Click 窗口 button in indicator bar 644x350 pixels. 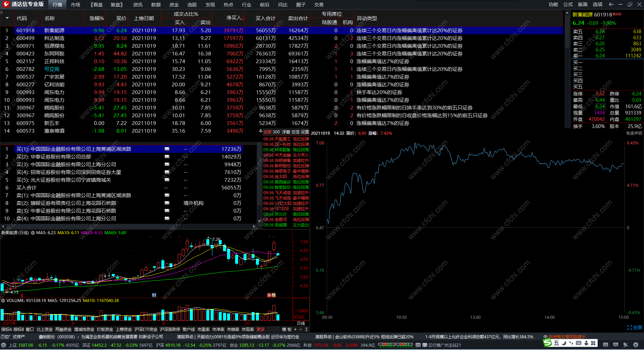pyautogui.click(x=30, y=329)
